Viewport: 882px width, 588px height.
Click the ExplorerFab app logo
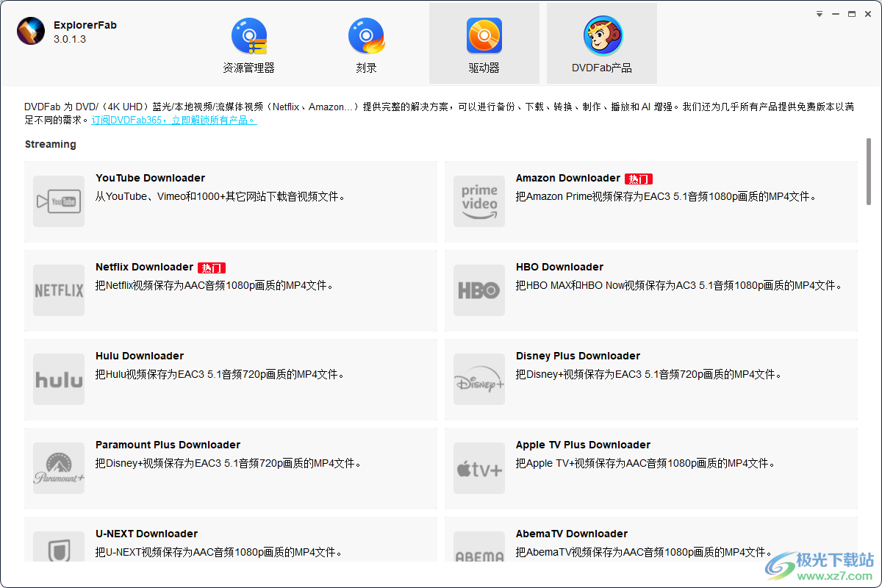(x=31, y=31)
